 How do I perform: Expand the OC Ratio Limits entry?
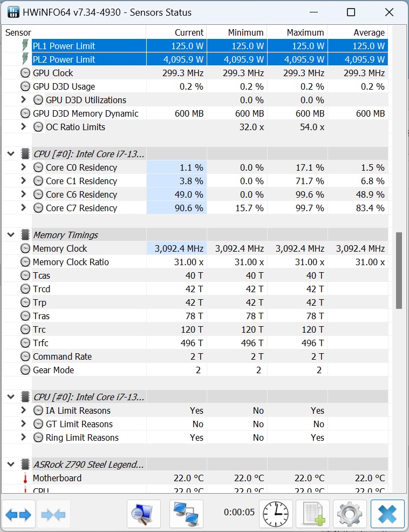pos(23,127)
